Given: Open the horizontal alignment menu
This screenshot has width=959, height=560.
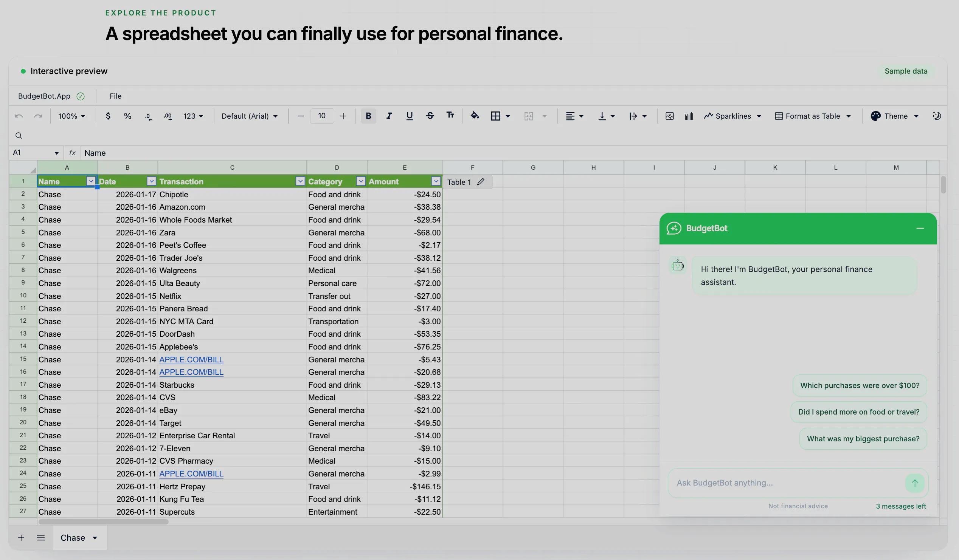Looking at the screenshot, I should [574, 116].
